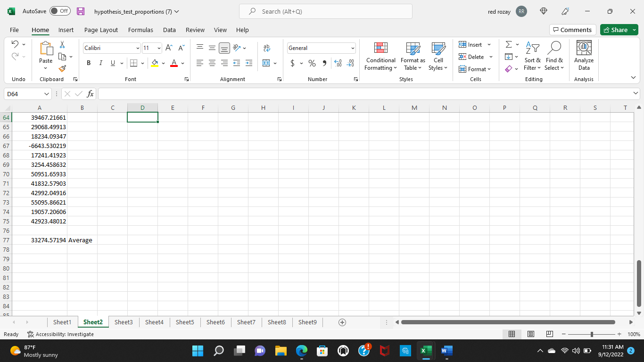Open Find & Select dropdown
Screen dimensions: 644x362
click(554, 56)
